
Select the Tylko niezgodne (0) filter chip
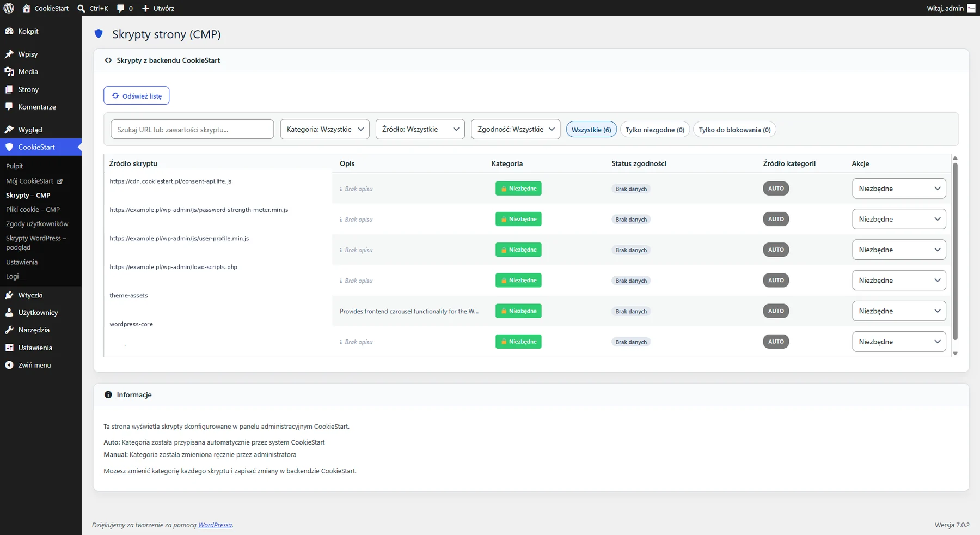[x=655, y=130]
